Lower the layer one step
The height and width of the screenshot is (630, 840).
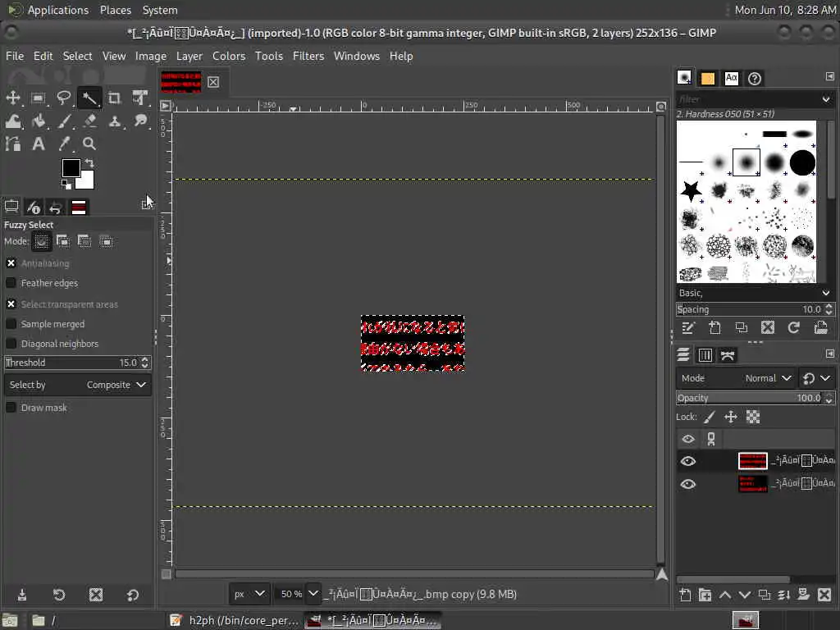(745, 595)
